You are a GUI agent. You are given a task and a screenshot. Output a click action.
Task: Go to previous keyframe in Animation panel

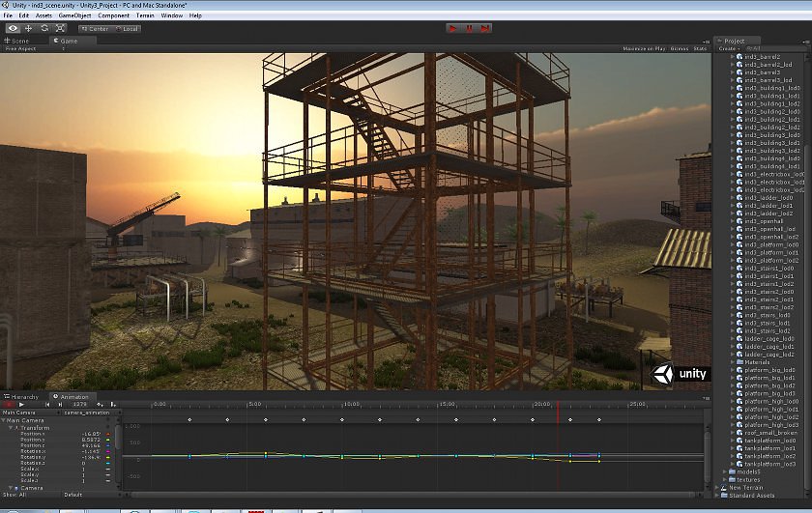[48, 404]
